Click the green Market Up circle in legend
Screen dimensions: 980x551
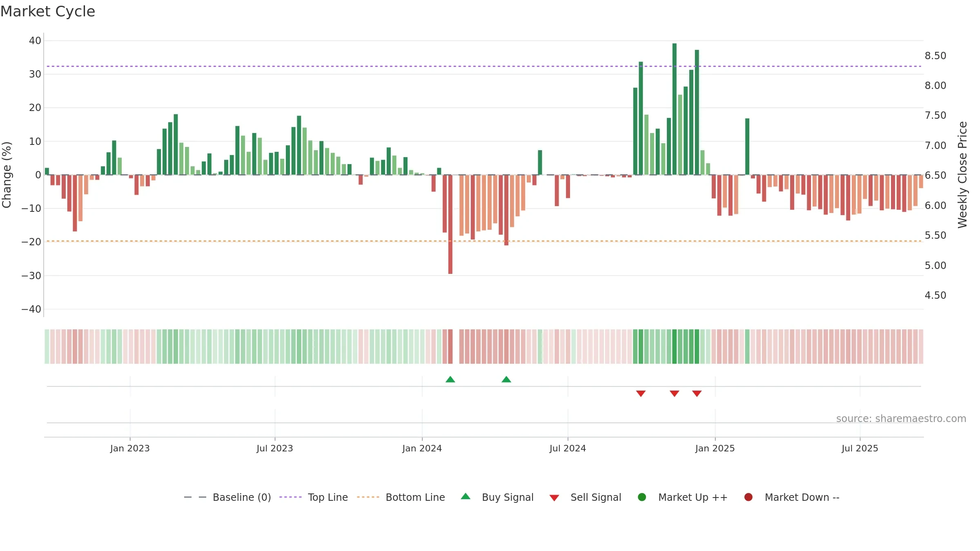[x=642, y=497]
